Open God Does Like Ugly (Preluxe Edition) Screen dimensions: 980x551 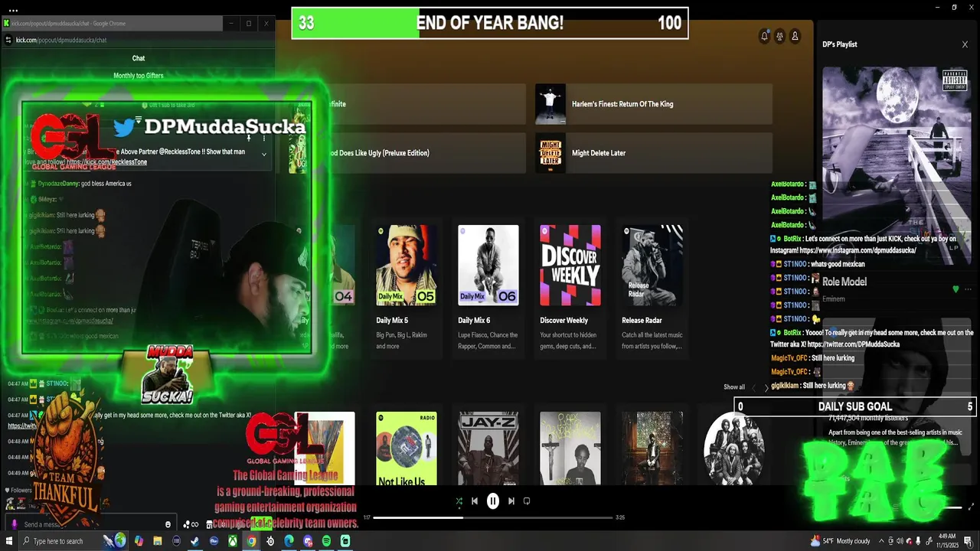[407, 153]
